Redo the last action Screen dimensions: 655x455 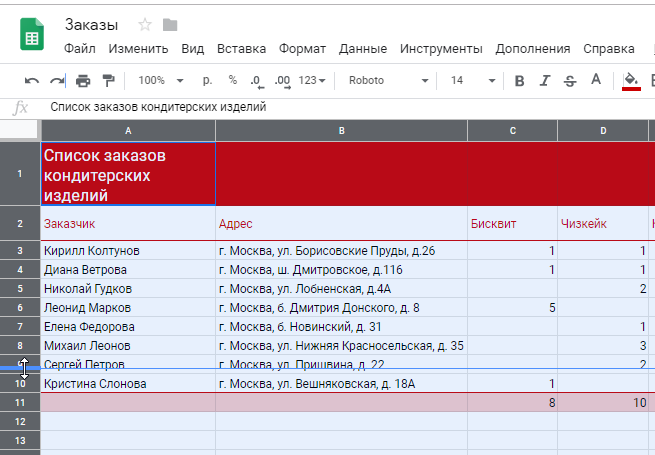(57, 81)
